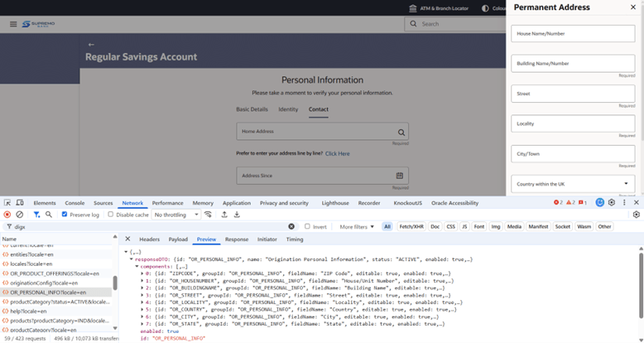Click the red errors counter badge
The height and width of the screenshot is (343, 644).
pyautogui.click(x=558, y=203)
